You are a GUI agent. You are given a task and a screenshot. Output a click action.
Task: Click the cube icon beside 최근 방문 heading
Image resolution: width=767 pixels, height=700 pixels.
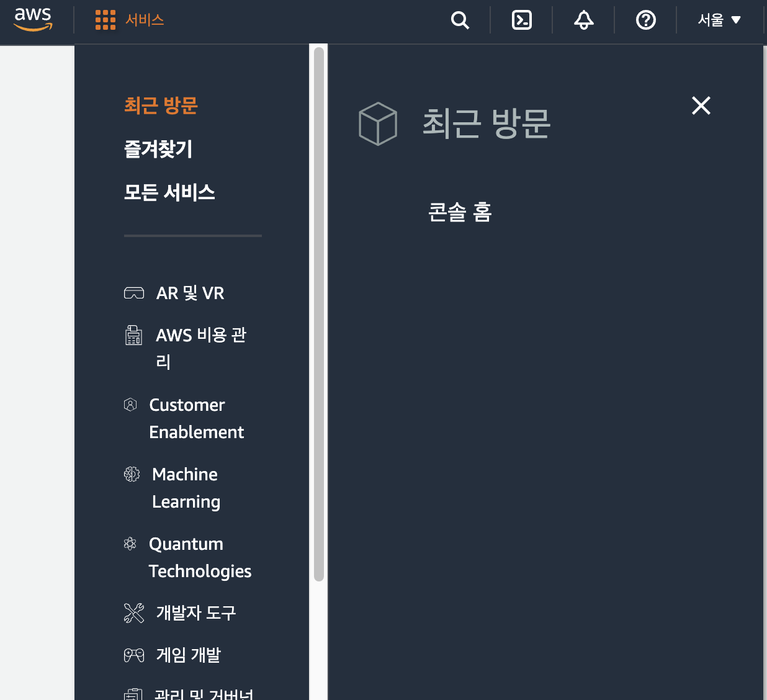click(378, 124)
